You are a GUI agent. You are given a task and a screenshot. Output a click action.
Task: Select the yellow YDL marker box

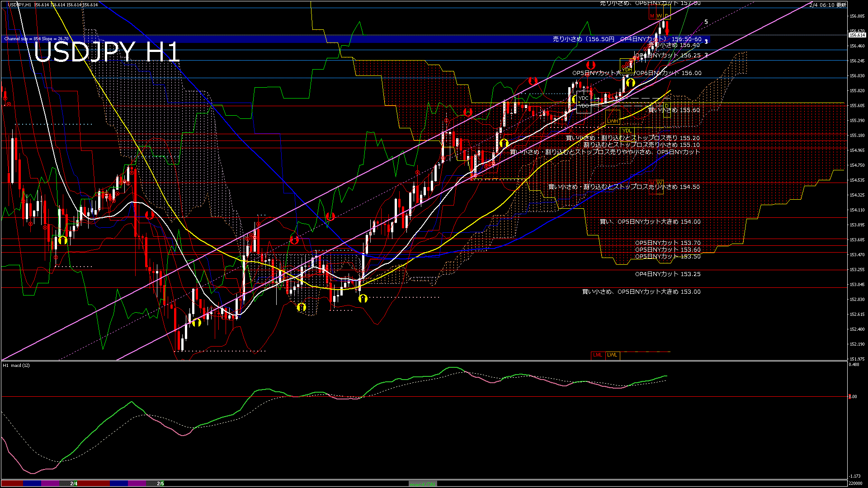pos(627,131)
